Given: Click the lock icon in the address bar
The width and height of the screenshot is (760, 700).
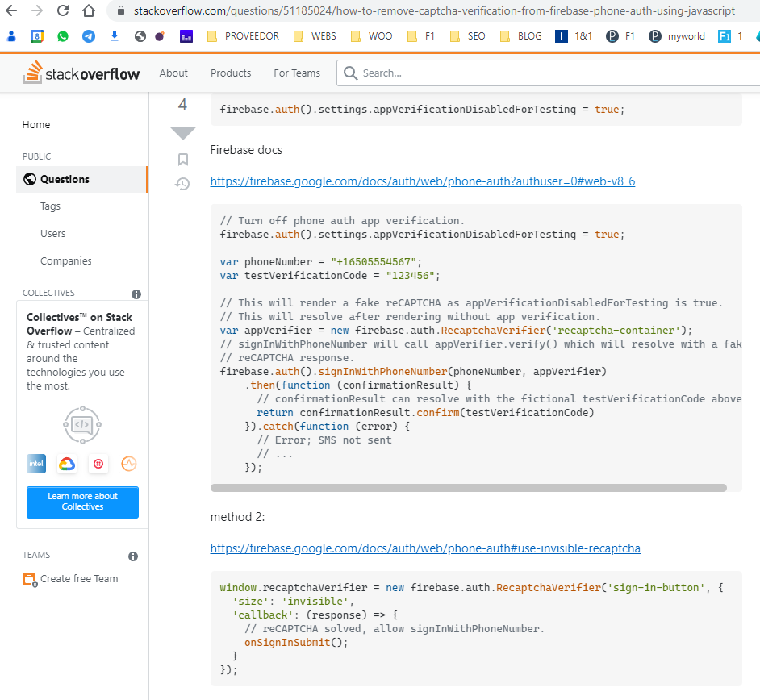Looking at the screenshot, I should [121, 10].
